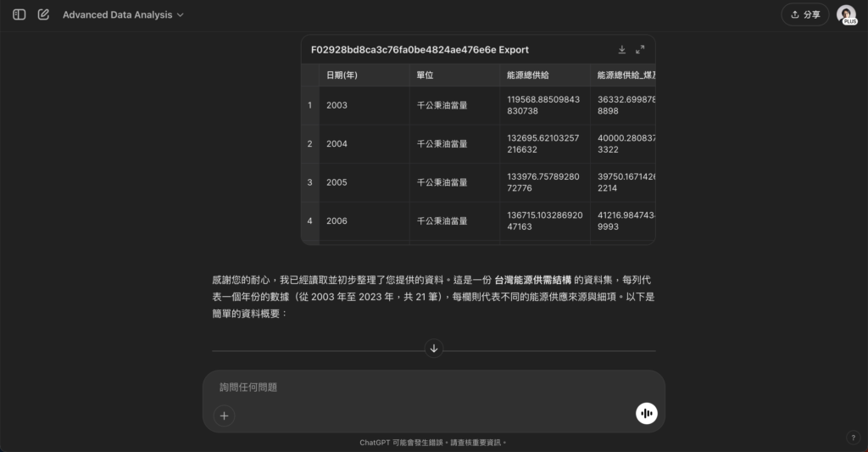Click the plus attach button
This screenshot has width=868, height=452.
tap(224, 415)
